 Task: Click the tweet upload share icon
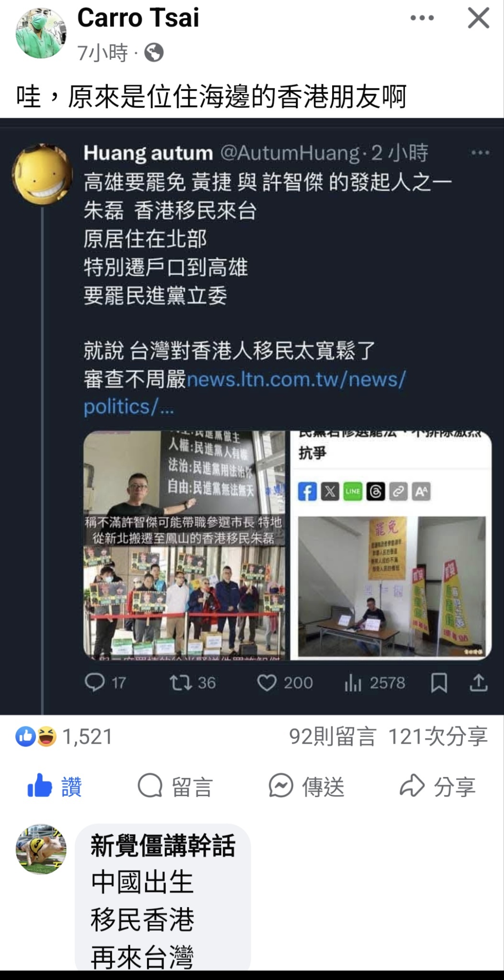pyautogui.click(x=478, y=682)
